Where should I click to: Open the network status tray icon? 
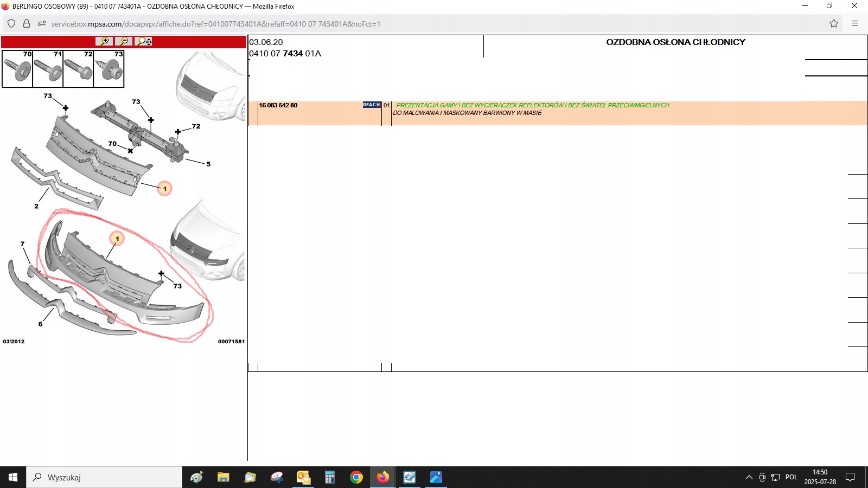coord(775,477)
